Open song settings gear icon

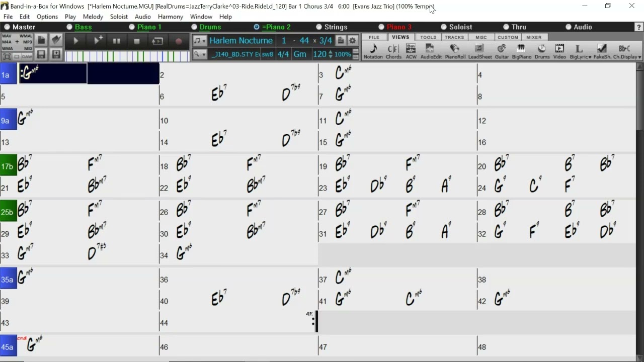[353, 41]
